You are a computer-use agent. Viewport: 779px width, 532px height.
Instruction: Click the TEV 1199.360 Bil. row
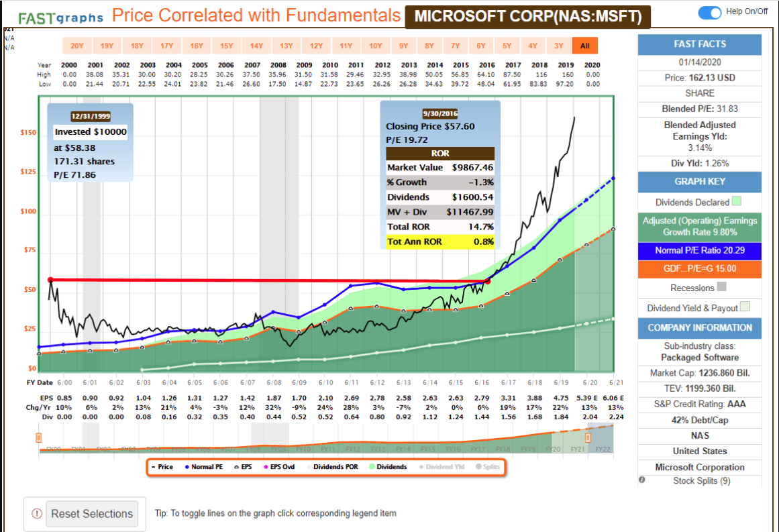pos(700,388)
